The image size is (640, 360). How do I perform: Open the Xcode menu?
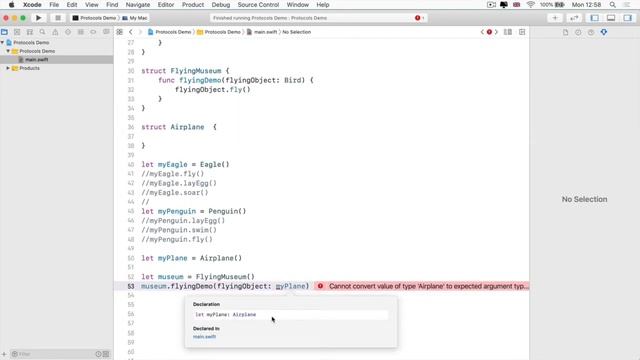pos(32,5)
